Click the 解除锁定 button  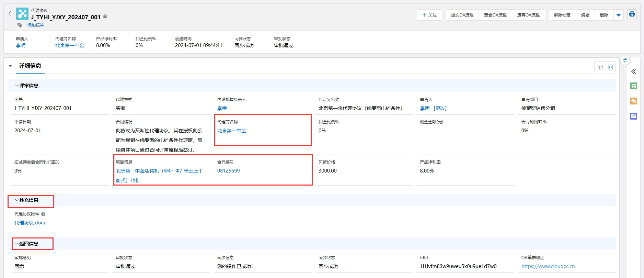pos(562,15)
